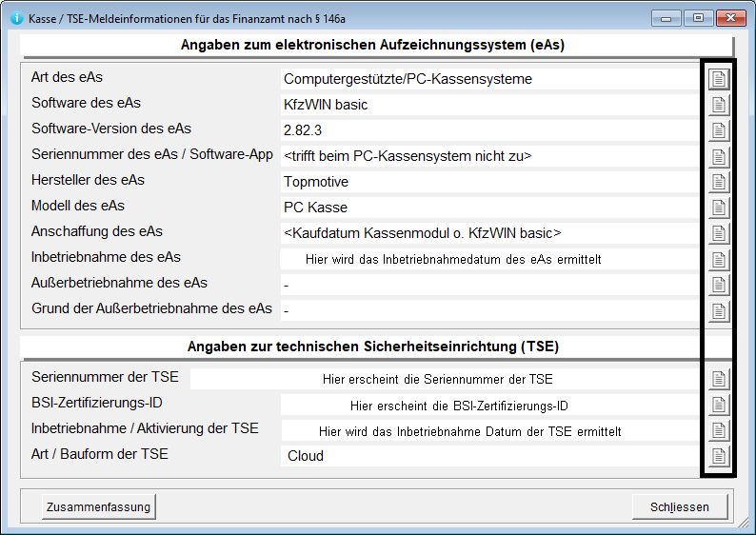This screenshot has height=535, width=756.
Task: Maximize the Kasse / TSE-Meldeinformationen window
Action: tap(698, 18)
